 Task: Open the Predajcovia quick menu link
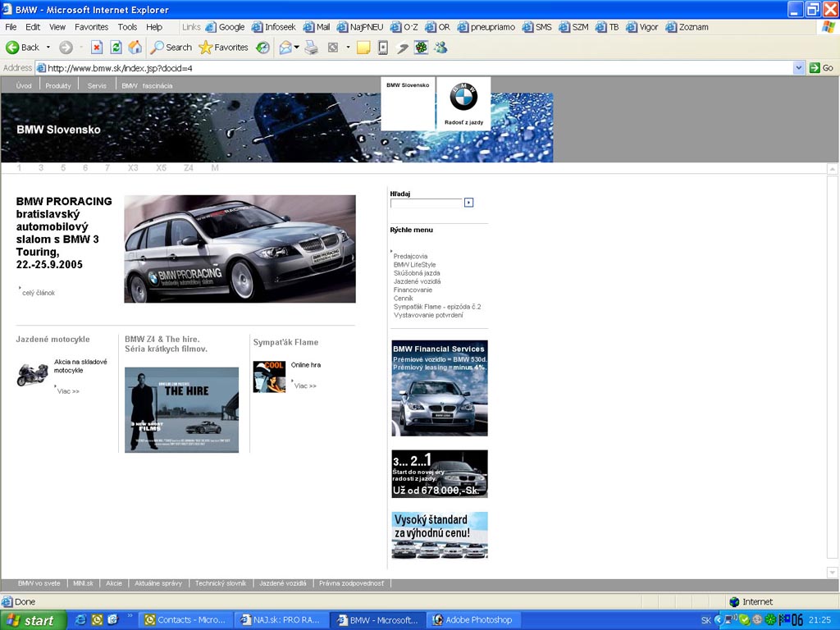tap(410, 256)
